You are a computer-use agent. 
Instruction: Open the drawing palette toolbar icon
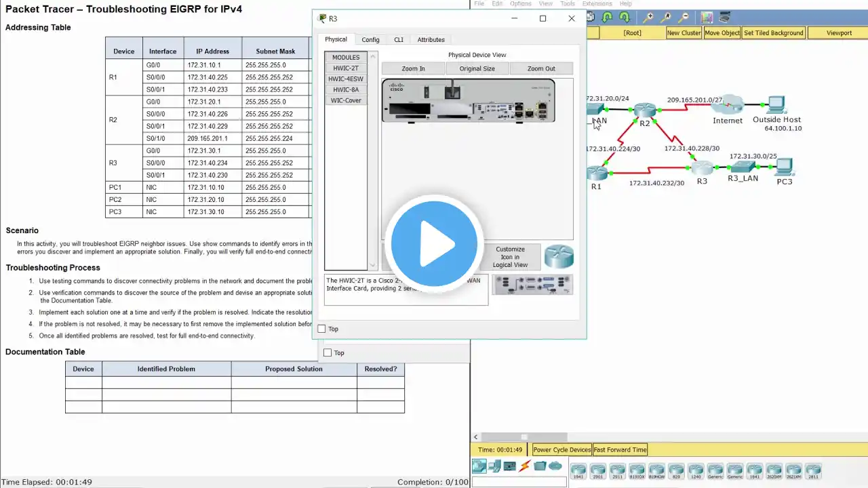point(707,17)
